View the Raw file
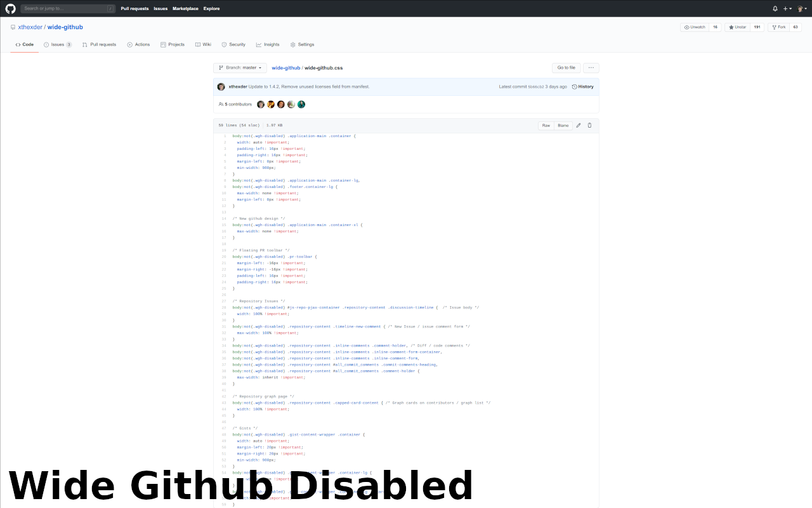The height and width of the screenshot is (508, 812). (x=546, y=125)
